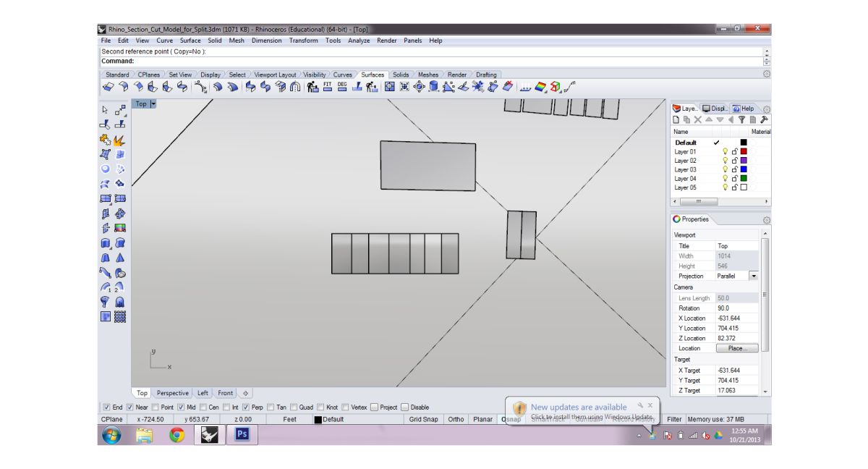
Task: Click the curvature analysis rainbow icon
Action: (x=540, y=86)
